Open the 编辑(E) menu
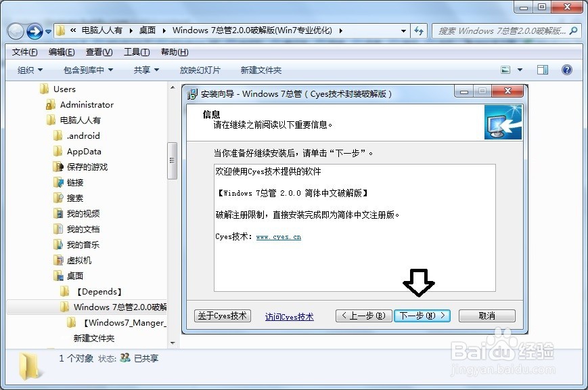This screenshot has height=390, width=588. click(x=62, y=52)
